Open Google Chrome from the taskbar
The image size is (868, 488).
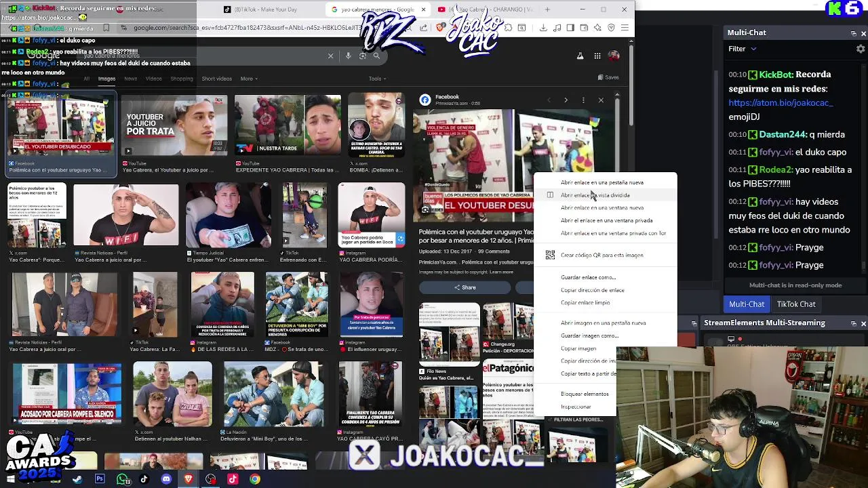(255, 479)
